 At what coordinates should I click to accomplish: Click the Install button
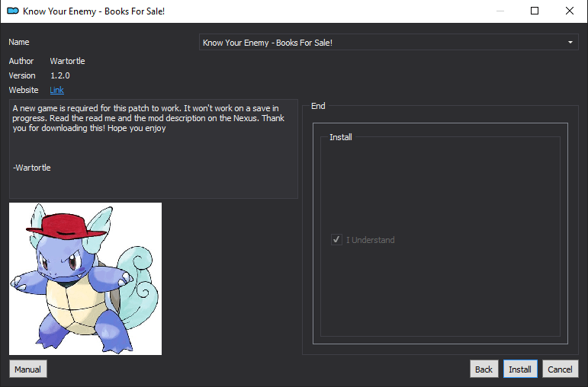click(x=520, y=369)
